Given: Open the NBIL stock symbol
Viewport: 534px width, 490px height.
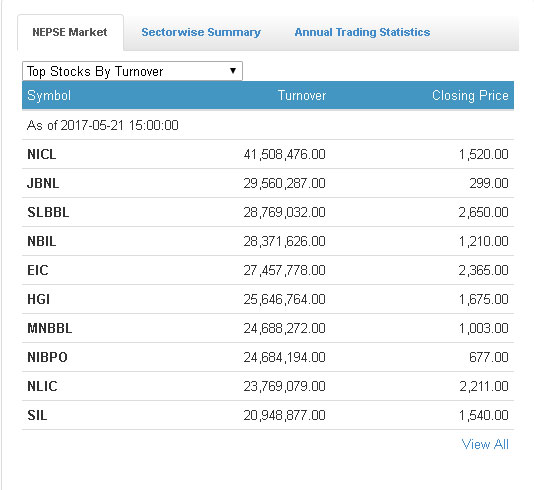Looking at the screenshot, I should (42, 241).
